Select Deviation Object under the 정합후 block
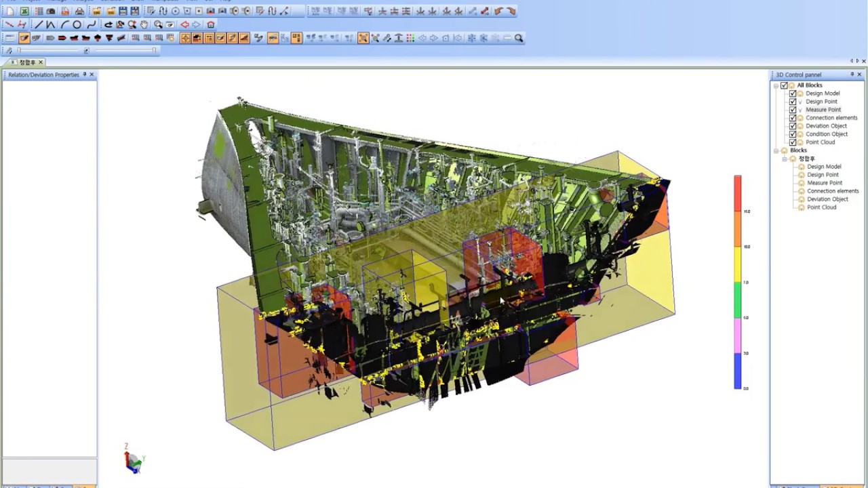The image size is (868, 488). [827, 199]
